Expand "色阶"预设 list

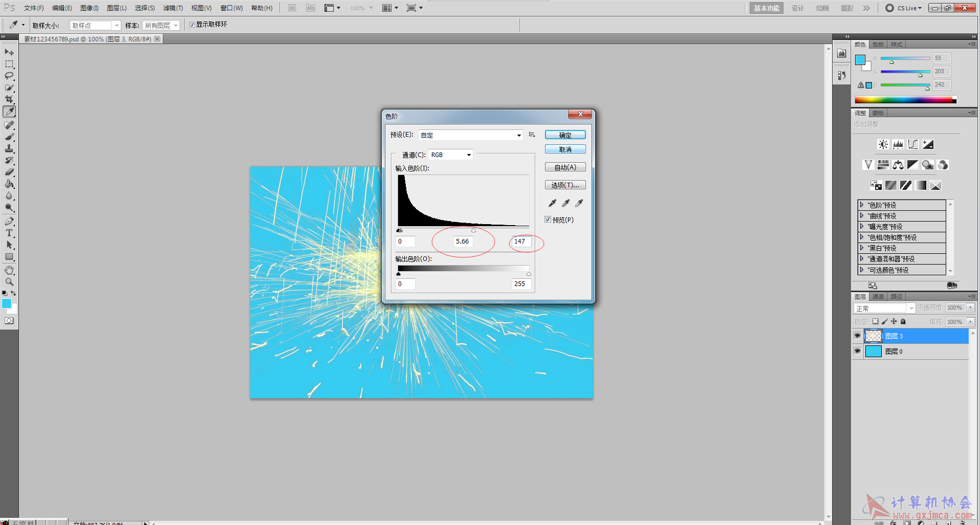pos(862,205)
